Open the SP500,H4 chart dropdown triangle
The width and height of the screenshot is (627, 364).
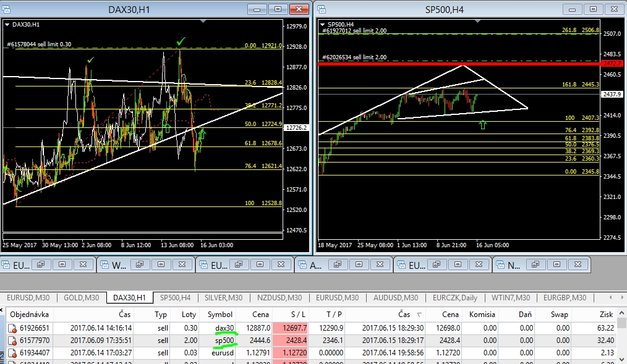(x=322, y=24)
